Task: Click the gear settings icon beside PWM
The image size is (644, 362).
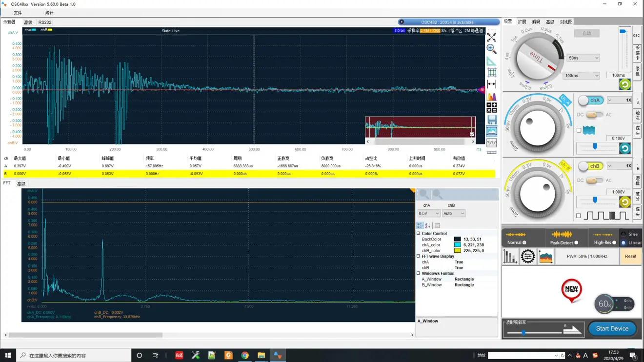Action: click(x=527, y=256)
